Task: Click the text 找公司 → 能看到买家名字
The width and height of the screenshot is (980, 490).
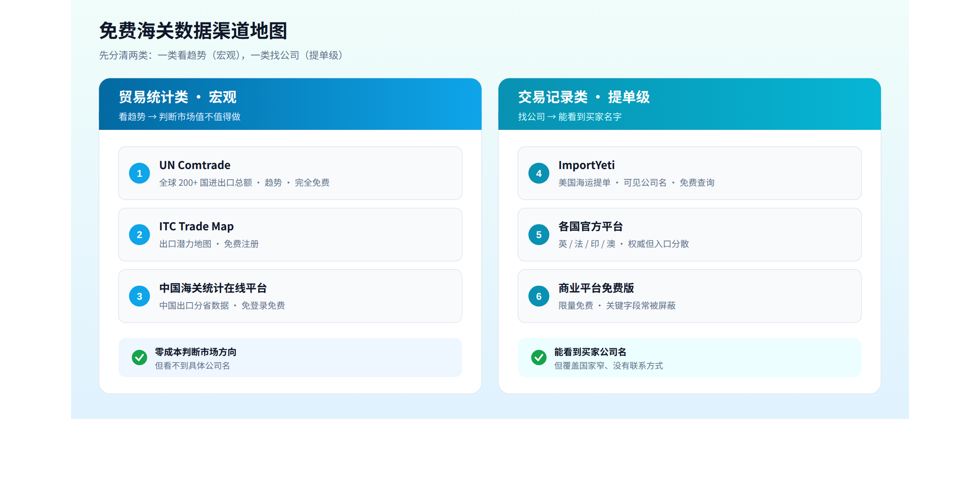Action: (x=570, y=117)
